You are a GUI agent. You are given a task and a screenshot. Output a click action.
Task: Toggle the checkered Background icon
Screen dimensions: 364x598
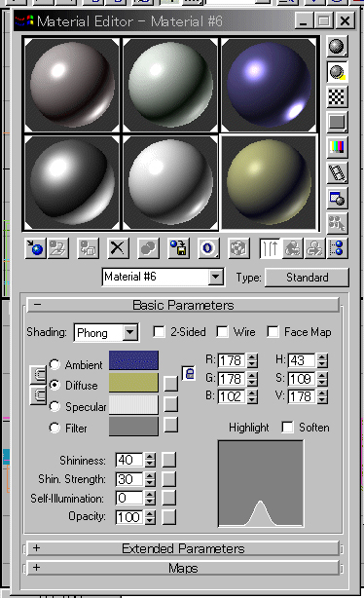[337, 96]
